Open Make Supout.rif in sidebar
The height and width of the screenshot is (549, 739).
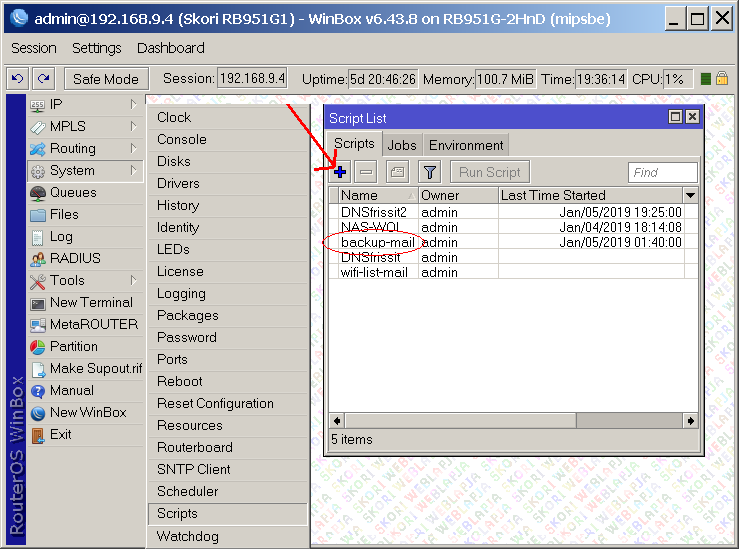(x=95, y=368)
